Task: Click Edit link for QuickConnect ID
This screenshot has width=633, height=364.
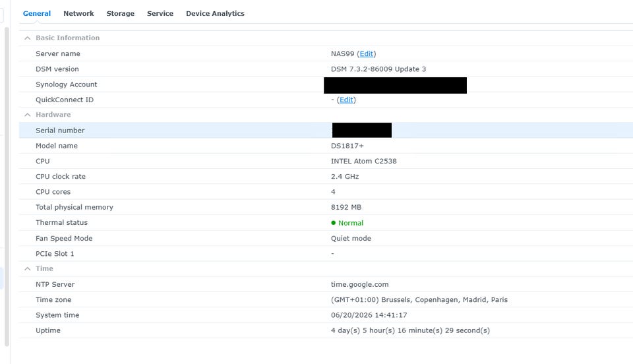Action: [346, 100]
